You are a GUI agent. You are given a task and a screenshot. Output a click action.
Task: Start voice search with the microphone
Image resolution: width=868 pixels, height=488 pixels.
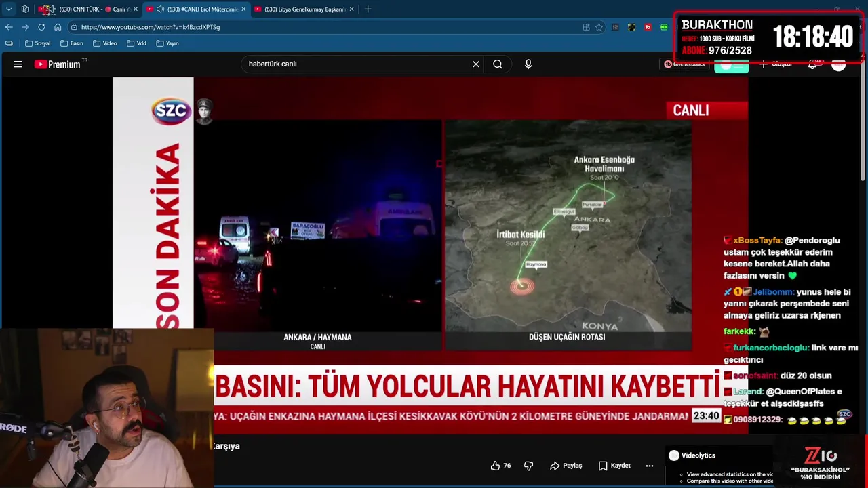[x=528, y=64]
